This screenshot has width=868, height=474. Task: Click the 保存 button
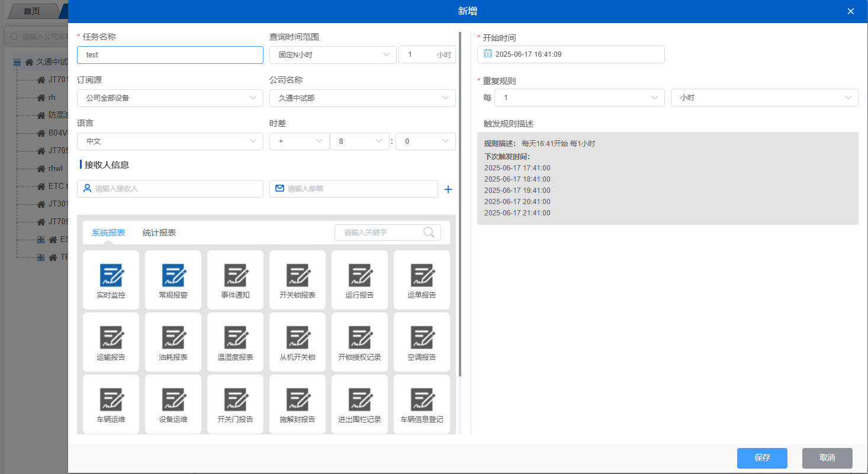(x=762, y=458)
